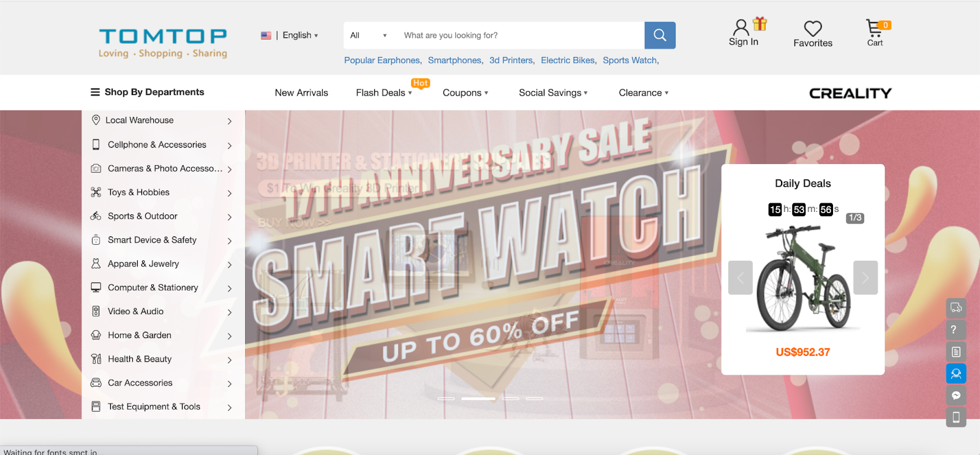This screenshot has width=980, height=455.
Task: Click the delivery truck floating sidebar icon
Action: [x=956, y=307]
